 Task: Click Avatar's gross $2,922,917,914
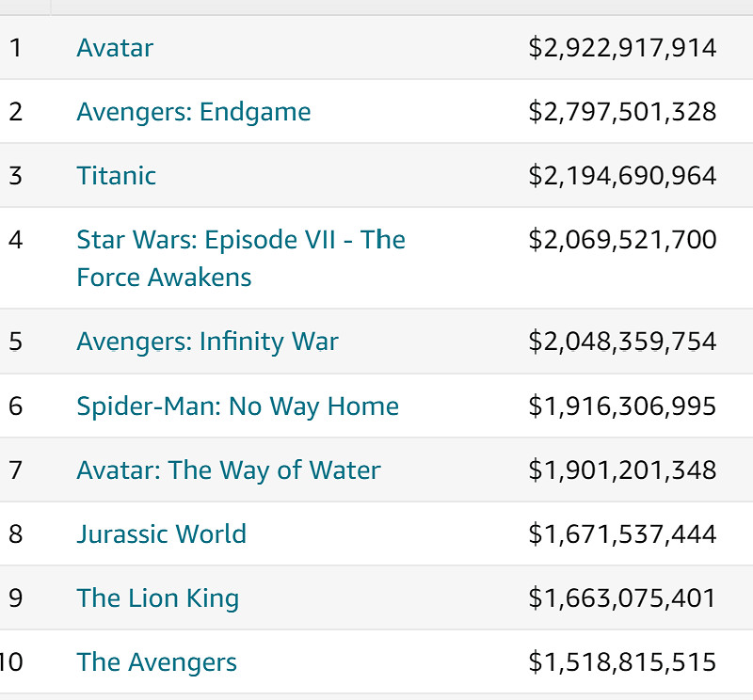tap(622, 48)
